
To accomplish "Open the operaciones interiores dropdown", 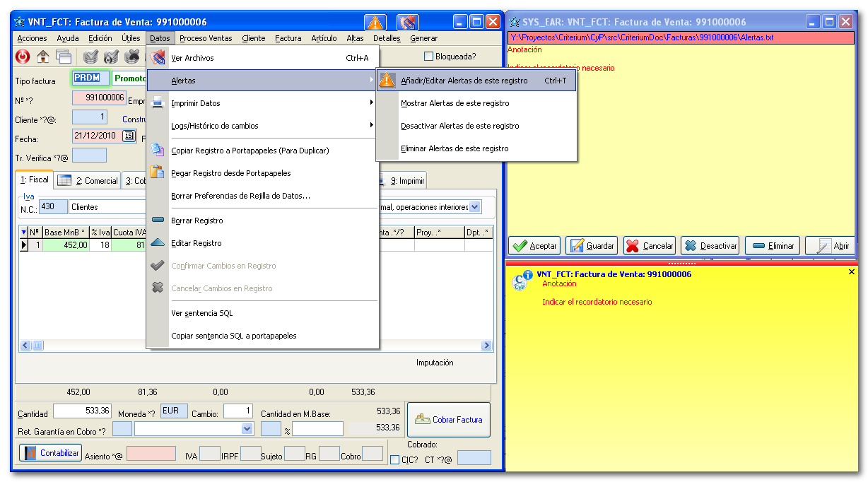I will point(475,207).
